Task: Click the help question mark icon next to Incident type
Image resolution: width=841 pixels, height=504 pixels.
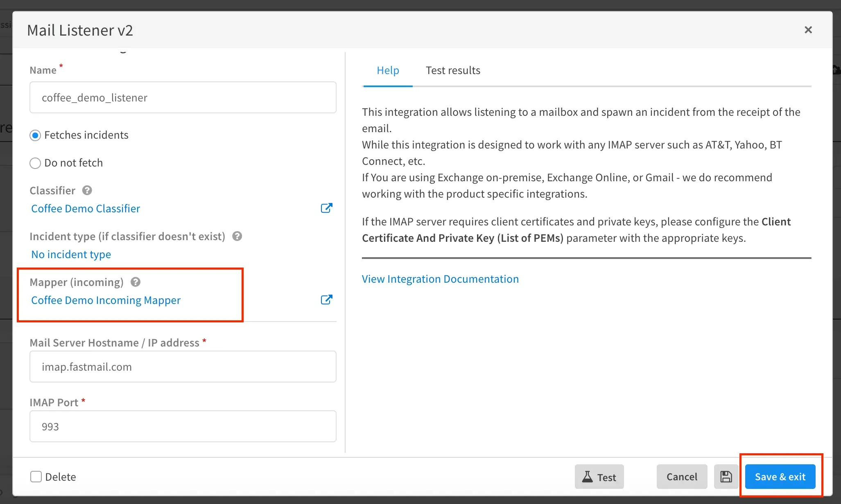Action: coord(237,236)
